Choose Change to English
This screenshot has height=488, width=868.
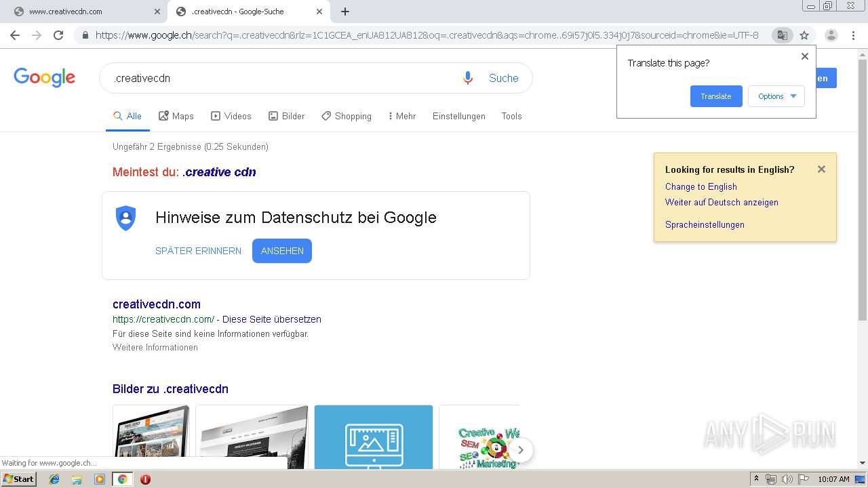(701, 186)
